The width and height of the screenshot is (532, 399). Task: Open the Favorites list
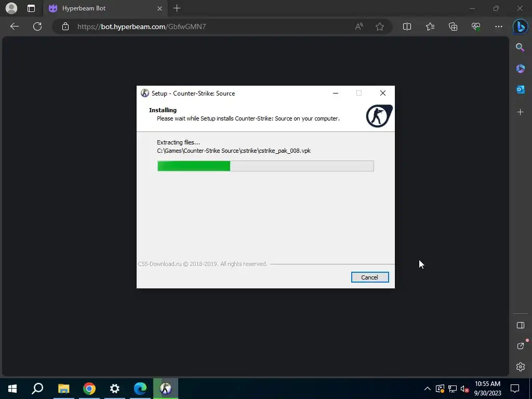[x=430, y=26]
